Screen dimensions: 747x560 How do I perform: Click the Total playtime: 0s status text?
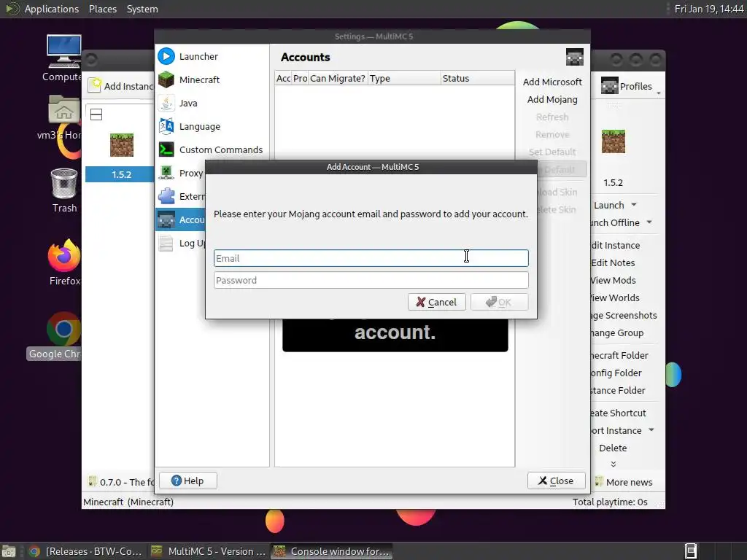(x=610, y=502)
